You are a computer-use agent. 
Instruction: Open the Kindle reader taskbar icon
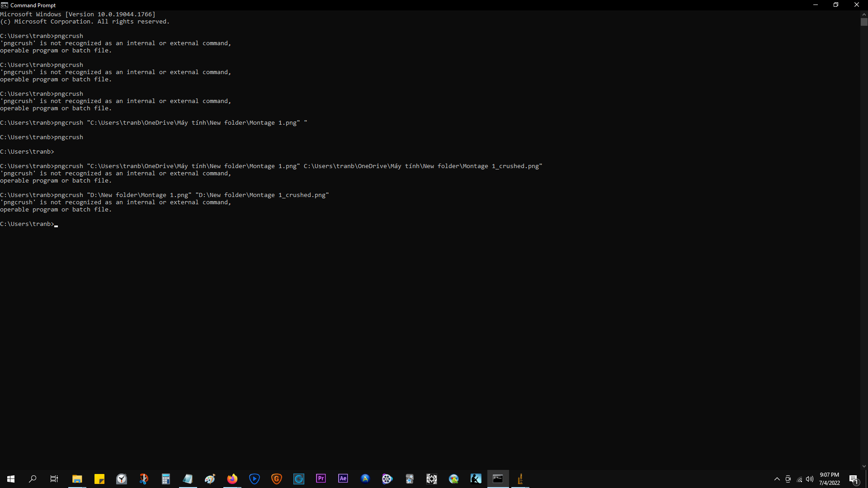point(476,479)
